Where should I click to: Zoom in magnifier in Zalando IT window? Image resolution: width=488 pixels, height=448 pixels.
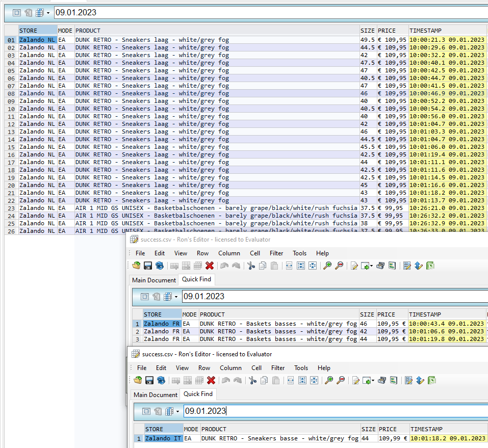pyautogui.click(x=329, y=380)
